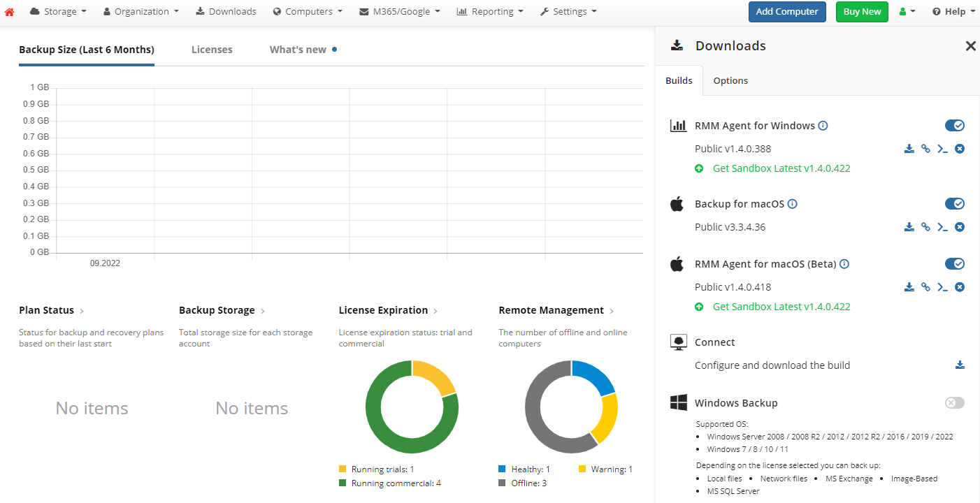The image size is (980, 503).
Task: Click the yellow Warning legend swatch
Action: (582, 469)
